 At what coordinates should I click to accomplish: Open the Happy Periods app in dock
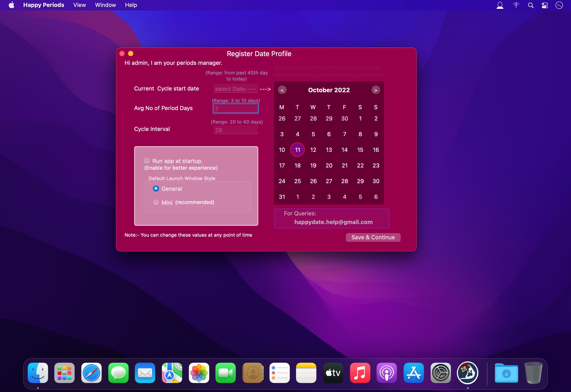[467, 373]
